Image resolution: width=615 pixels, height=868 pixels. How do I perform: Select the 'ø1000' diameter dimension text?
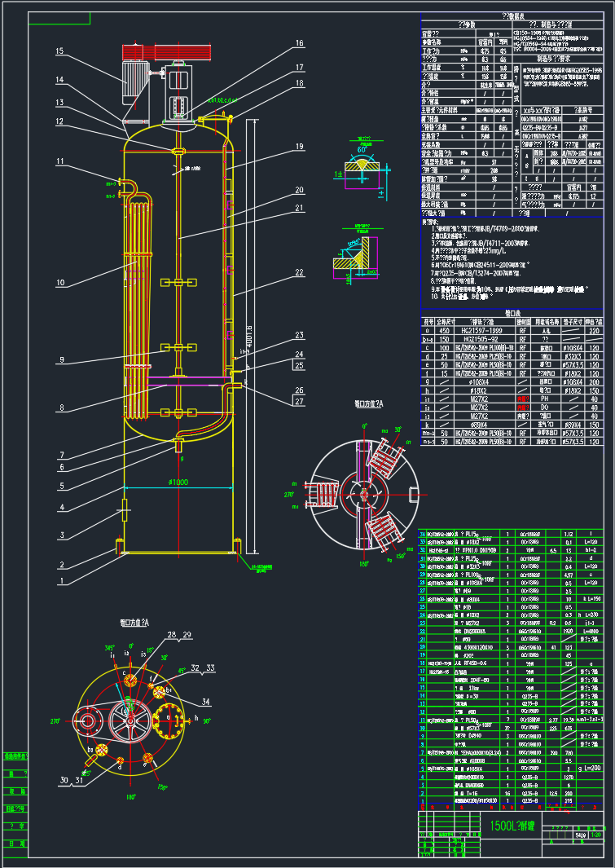coord(178,482)
